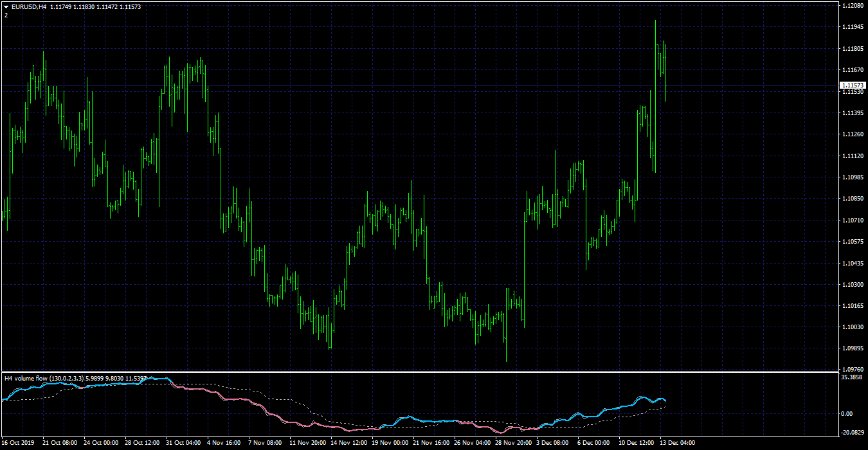Click the 24 Oct 00:00 time label

(101, 443)
